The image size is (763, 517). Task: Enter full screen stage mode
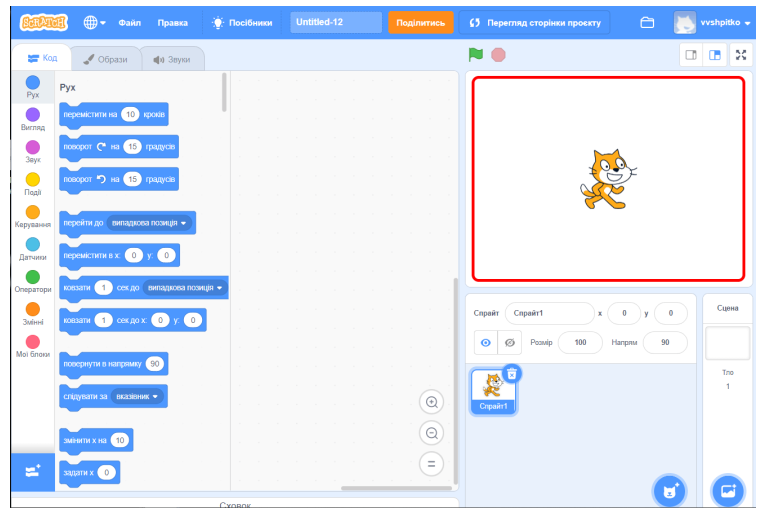[741, 55]
